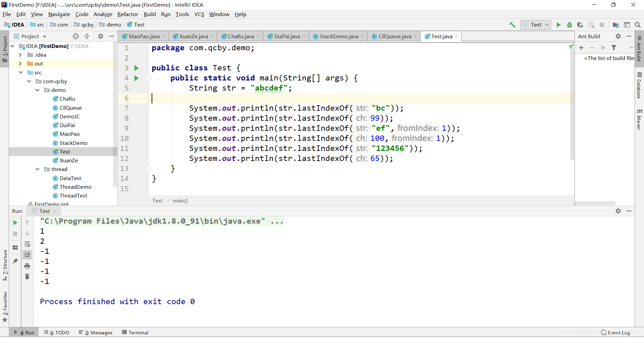Hide the Project tool window
Screen dimensions: 644x338
(x=112, y=36)
